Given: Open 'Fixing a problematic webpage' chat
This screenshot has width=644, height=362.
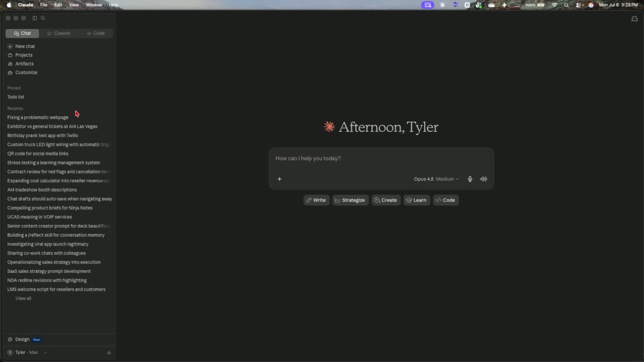Looking at the screenshot, I should coord(38,118).
